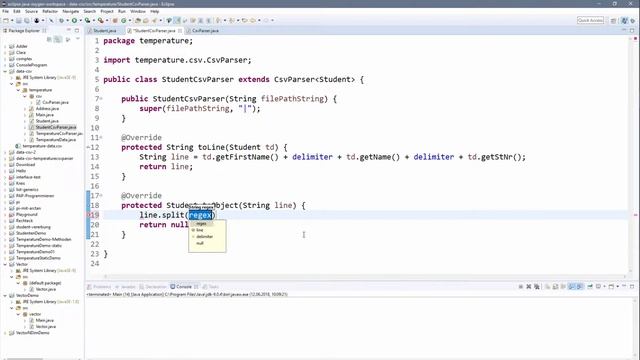Close the StudentCsvParser.java editor tab

pyautogui.click(x=180, y=31)
